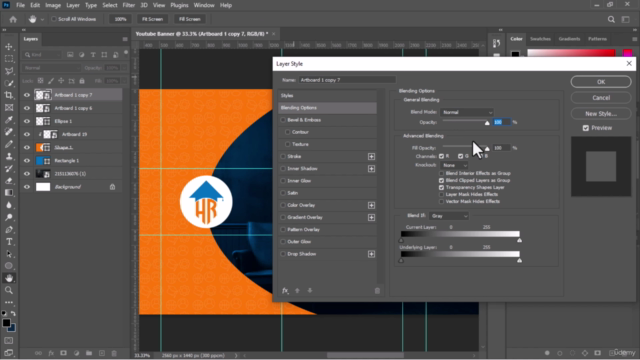Select the Horizontal Type tool

coord(9,242)
